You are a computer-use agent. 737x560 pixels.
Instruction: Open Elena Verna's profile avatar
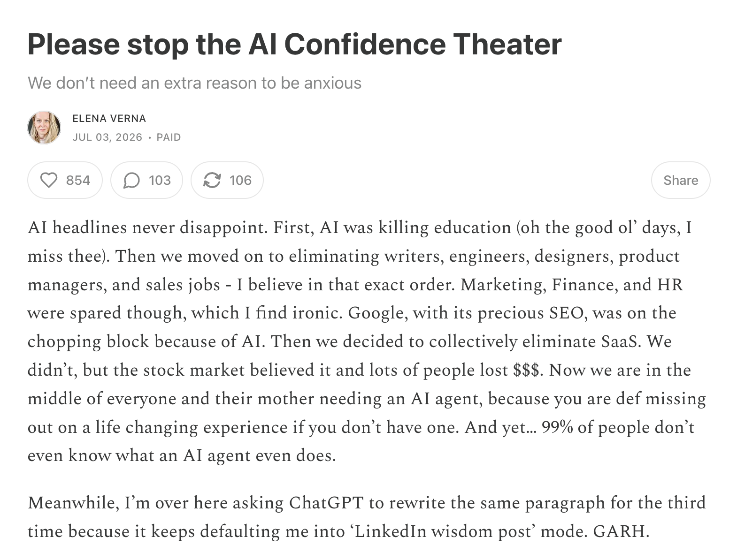coord(44,128)
